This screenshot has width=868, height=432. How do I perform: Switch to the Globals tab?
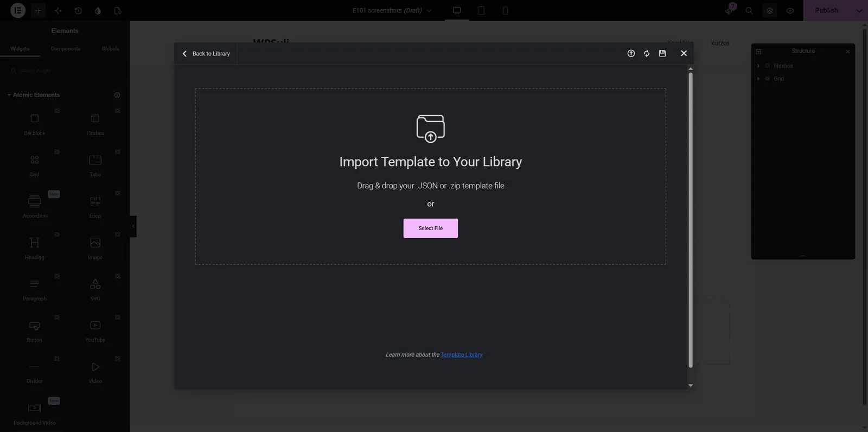tap(110, 49)
